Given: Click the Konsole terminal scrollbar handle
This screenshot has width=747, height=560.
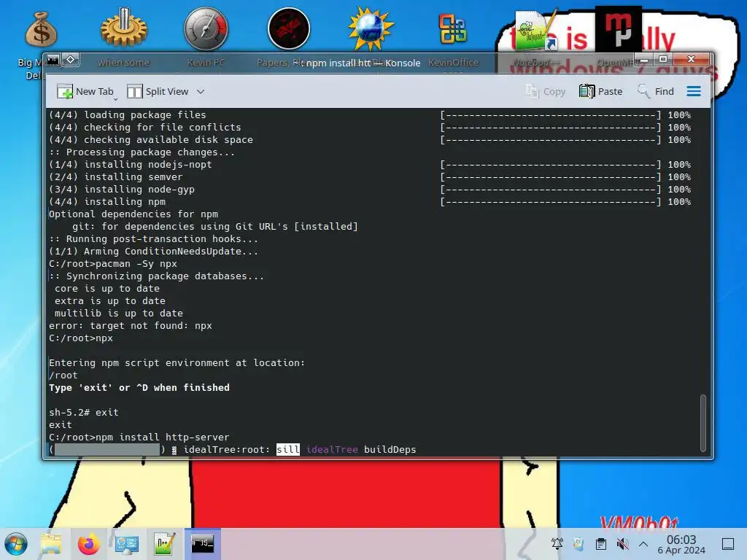Looking at the screenshot, I should pos(703,422).
